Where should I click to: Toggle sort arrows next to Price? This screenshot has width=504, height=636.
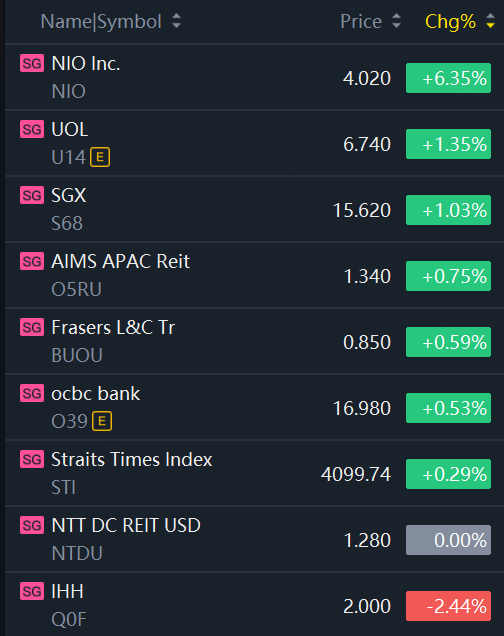click(x=397, y=21)
